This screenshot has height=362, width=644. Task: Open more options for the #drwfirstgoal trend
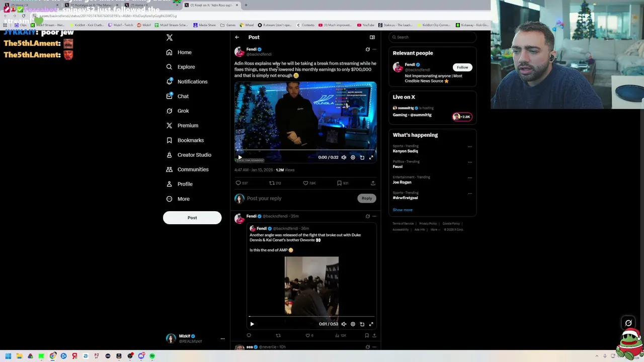(x=470, y=194)
